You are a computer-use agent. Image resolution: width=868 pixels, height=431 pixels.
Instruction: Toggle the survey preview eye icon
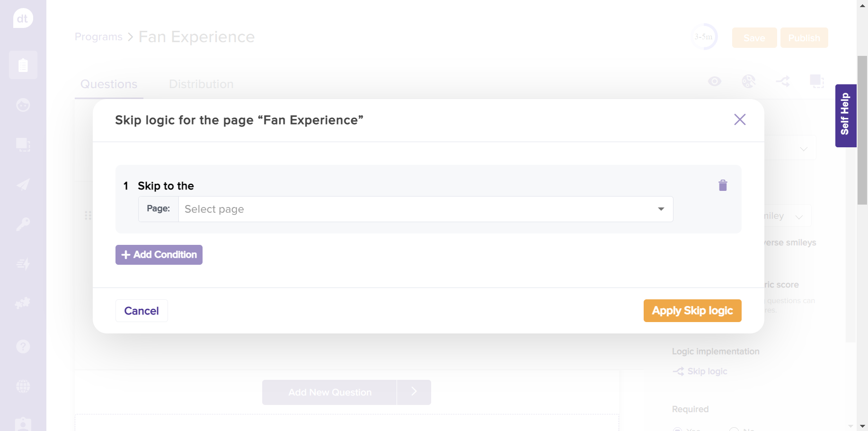point(714,81)
